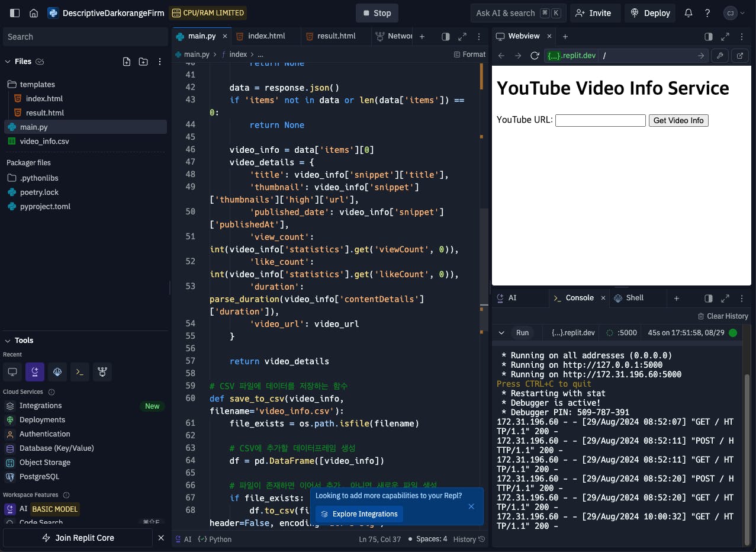The height and width of the screenshot is (552, 756).
Task: Create a new folder icon
Action: (143, 62)
